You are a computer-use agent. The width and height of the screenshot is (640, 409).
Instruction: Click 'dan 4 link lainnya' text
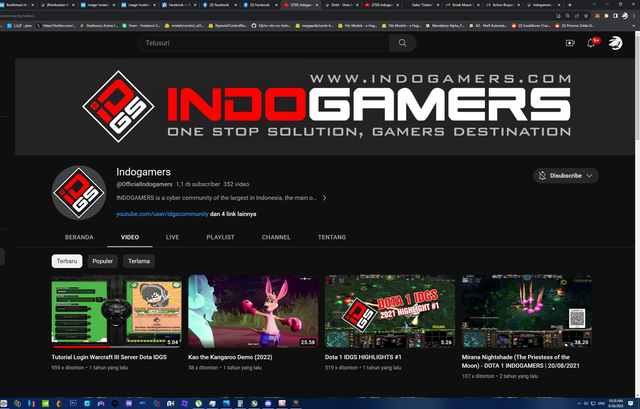pyautogui.click(x=233, y=214)
